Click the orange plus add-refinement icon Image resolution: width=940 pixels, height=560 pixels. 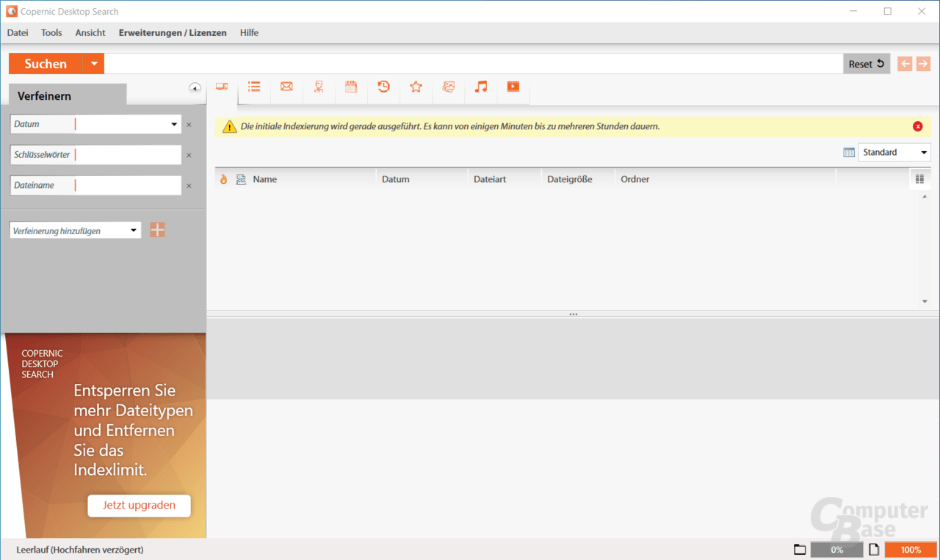pyautogui.click(x=157, y=230)
